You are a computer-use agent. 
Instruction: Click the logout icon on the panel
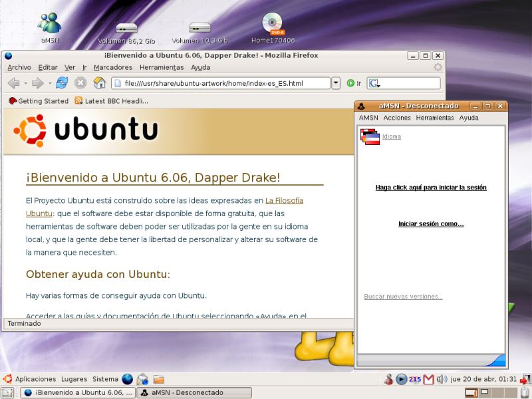[525, 379]
